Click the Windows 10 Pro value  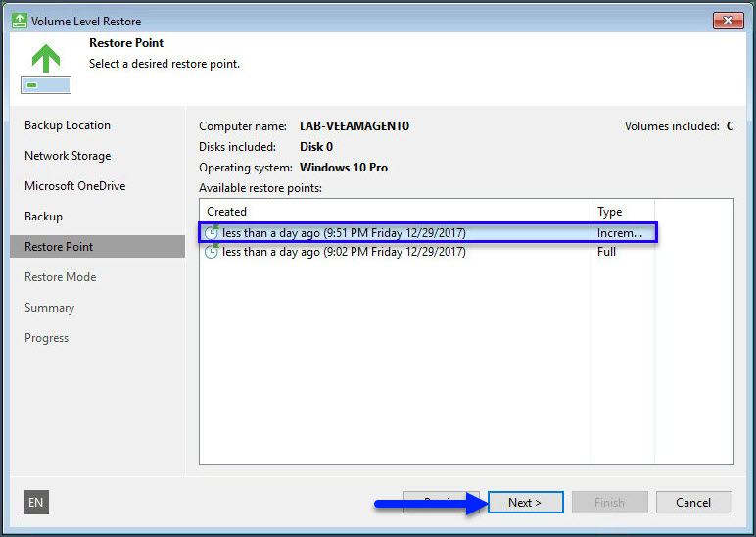pyautogui.click(x=344, y=168)
